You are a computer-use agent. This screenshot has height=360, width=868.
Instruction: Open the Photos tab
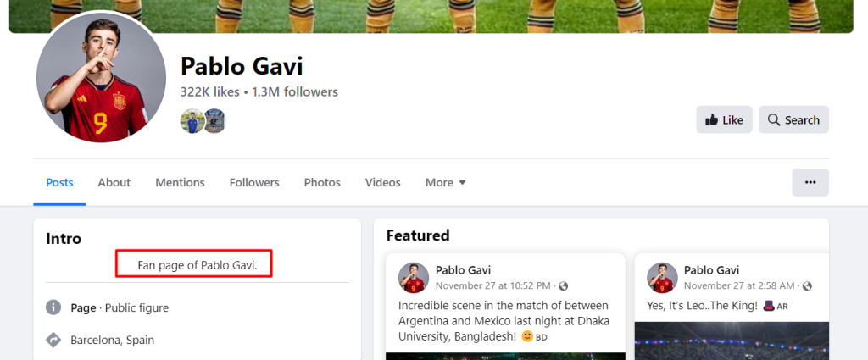click(322, 182)
